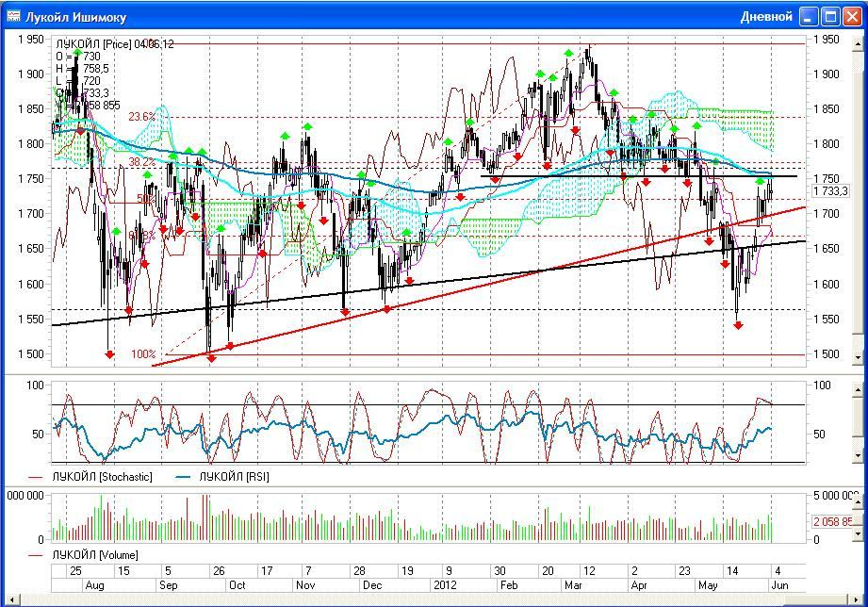Image resolution: width=868 pixels, height=607 pixels.
Task: Click horizontal scrollbar left arrow
Action: tap(11, 599)
